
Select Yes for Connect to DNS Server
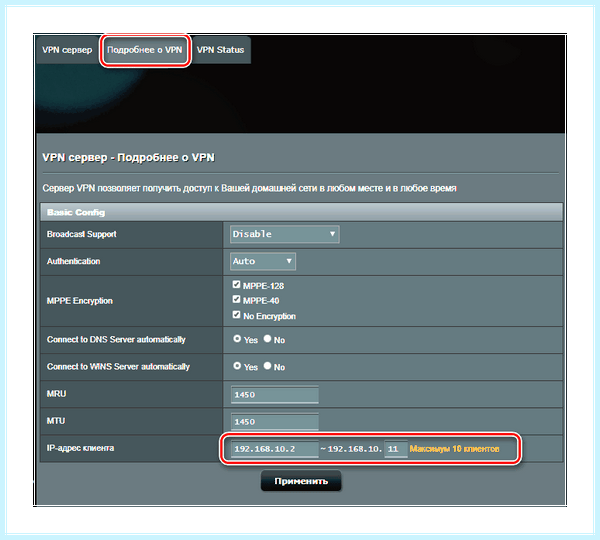click(x=237, y=339)
